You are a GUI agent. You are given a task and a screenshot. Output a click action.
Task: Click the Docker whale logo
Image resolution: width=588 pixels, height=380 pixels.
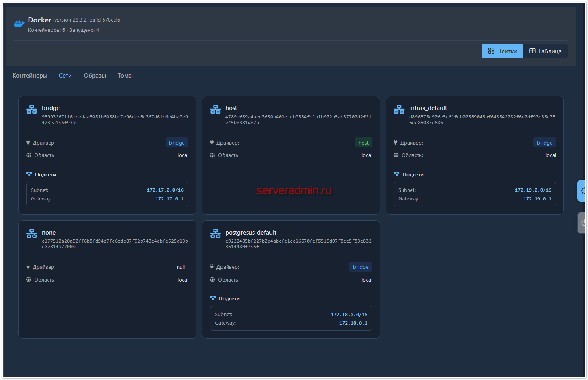(x=19, y=24)
